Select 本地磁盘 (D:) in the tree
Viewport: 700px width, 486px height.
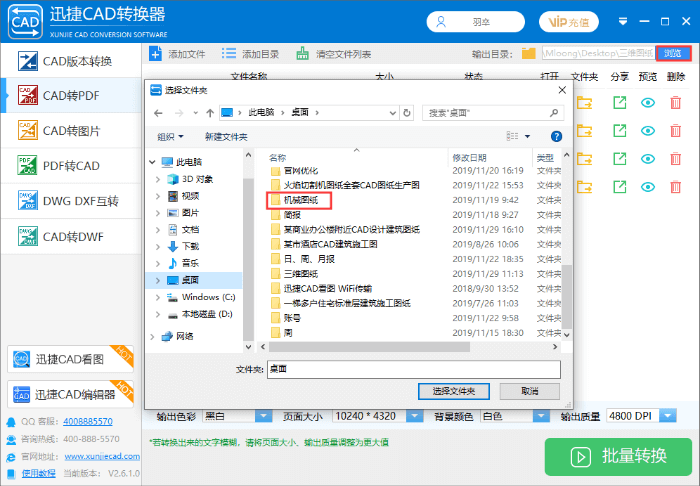(x=200, y=314)
